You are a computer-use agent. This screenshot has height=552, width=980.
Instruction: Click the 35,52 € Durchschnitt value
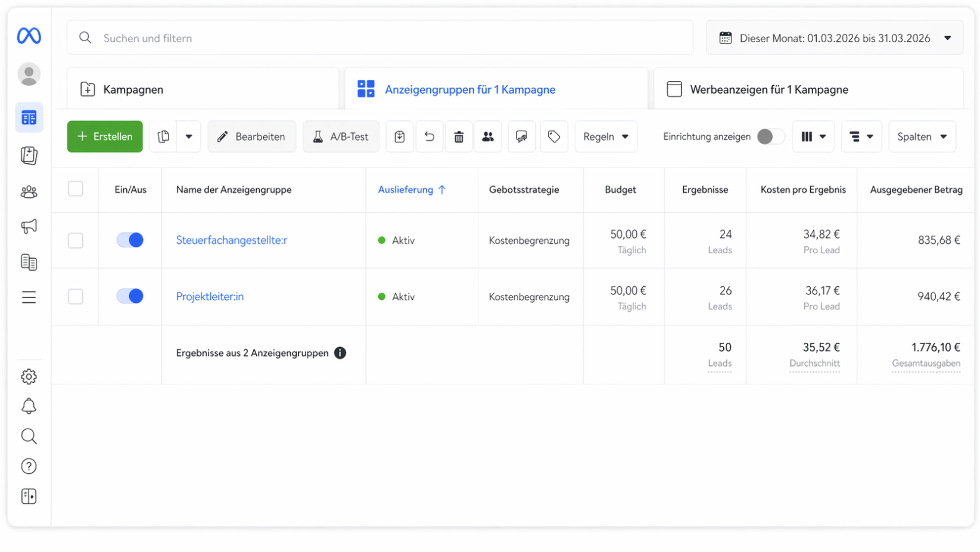(x=821, y=348)
